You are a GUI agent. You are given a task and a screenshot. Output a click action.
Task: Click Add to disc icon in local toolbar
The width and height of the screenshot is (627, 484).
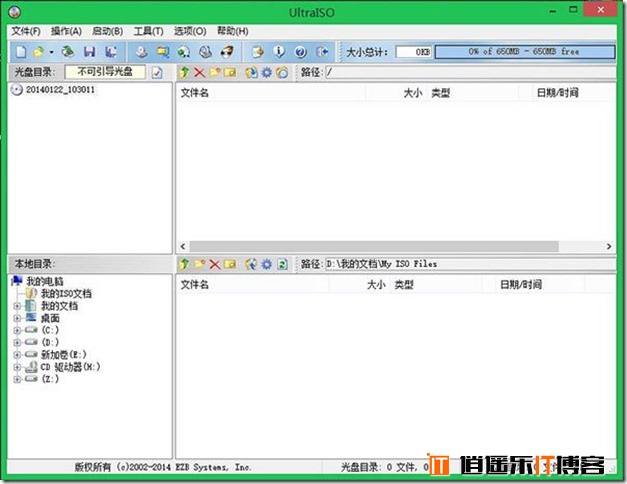click(252, 264)
